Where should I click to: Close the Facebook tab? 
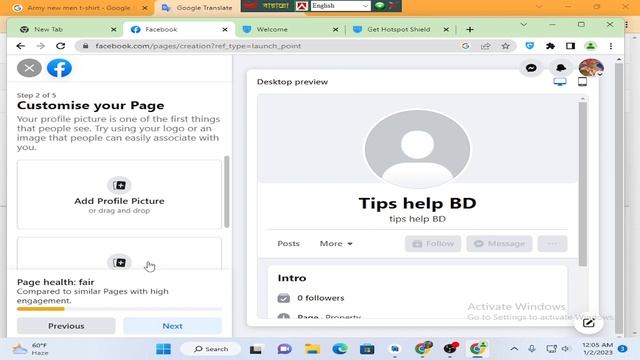click(224, 29)
